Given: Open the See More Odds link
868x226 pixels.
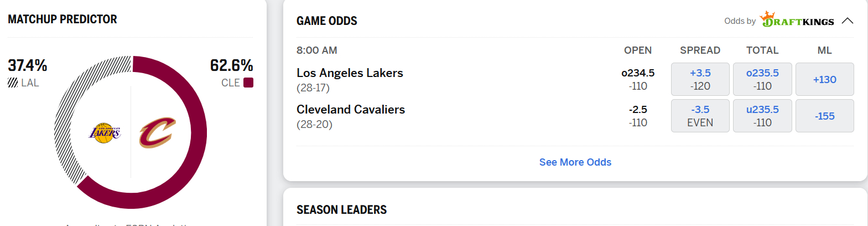Looking at the screenshot, I should pyautogui.click(x=575, y=162).
